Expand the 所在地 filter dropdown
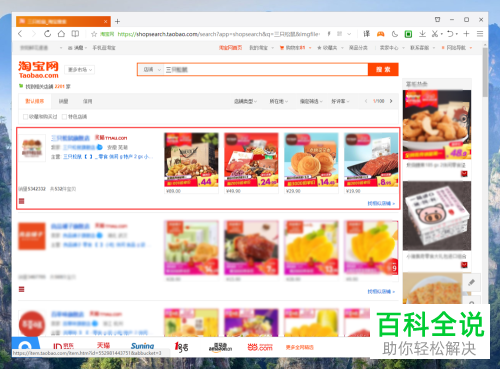Image resolution: width=500 pixels, height=369 pixels. (x=279, y=101)
